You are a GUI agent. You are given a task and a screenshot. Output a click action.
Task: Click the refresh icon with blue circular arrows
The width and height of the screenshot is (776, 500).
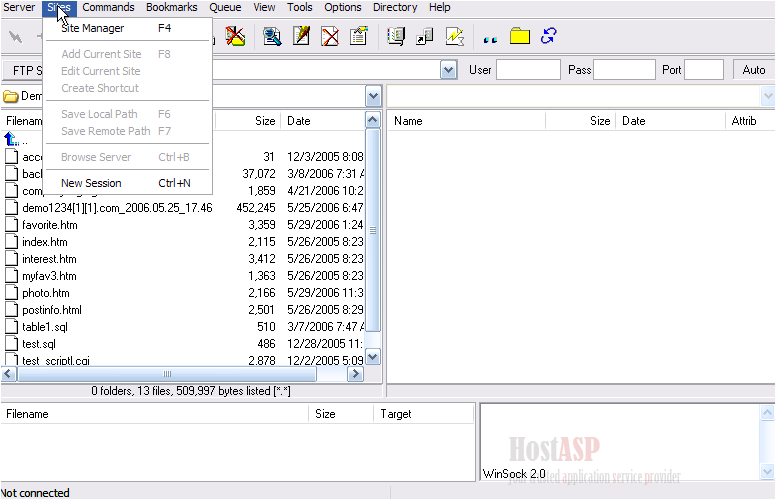coord(548,37)
